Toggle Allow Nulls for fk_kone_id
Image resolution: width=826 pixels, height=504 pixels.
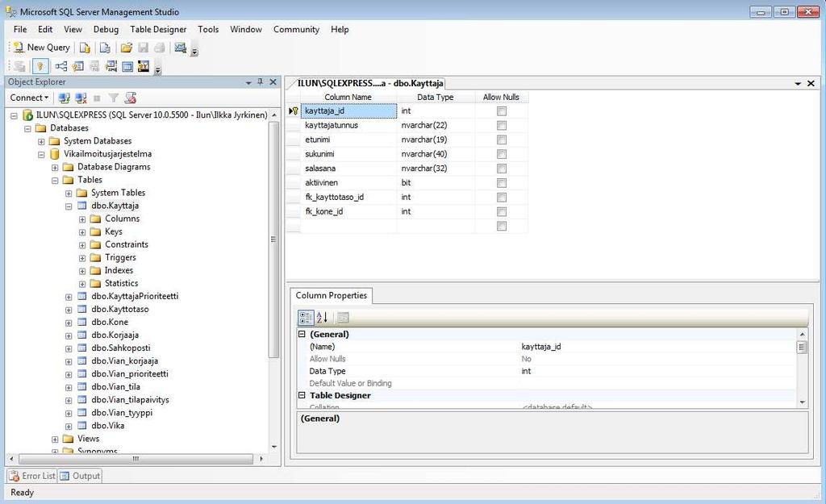pyautogui.click(x=502, y=212)
